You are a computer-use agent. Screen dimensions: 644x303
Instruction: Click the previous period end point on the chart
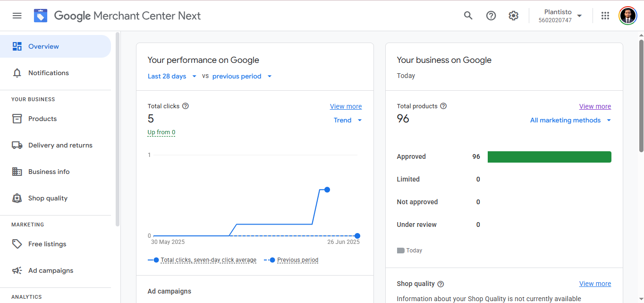[x=357, y=236]
